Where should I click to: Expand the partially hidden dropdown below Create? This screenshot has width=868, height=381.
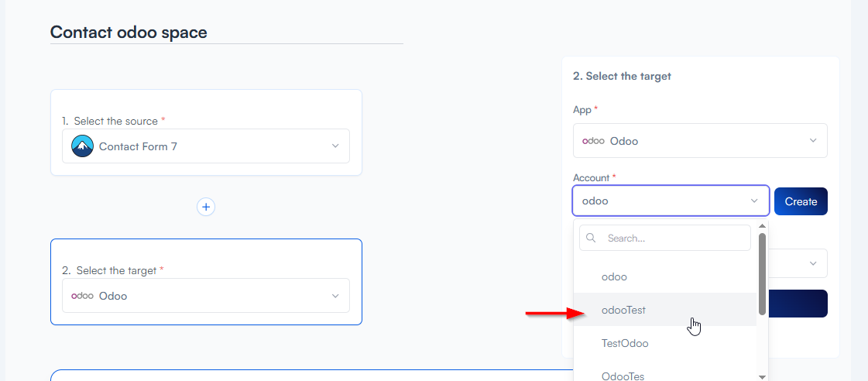(813, 263)
